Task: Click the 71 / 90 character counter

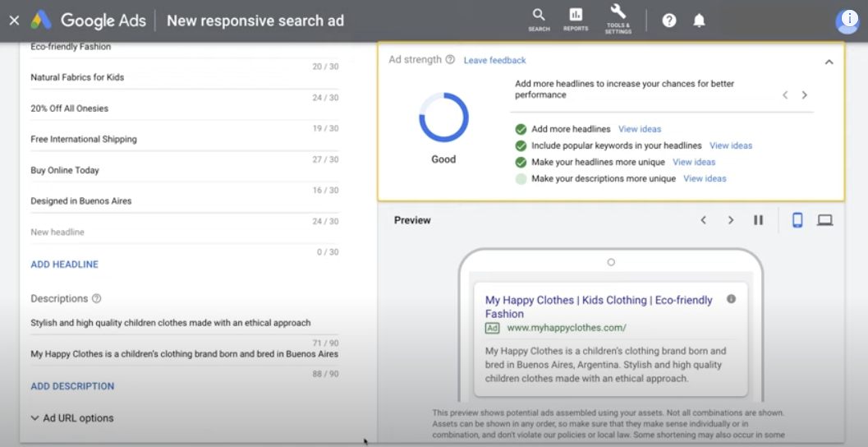Action: (325, 343)
